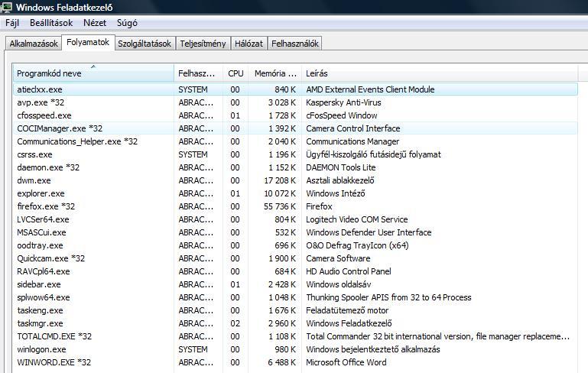Image resolution: width=588 pixels, height=373 pixels.
Task: Click the Microsoft Office Word description
Action: pos(346,362)
